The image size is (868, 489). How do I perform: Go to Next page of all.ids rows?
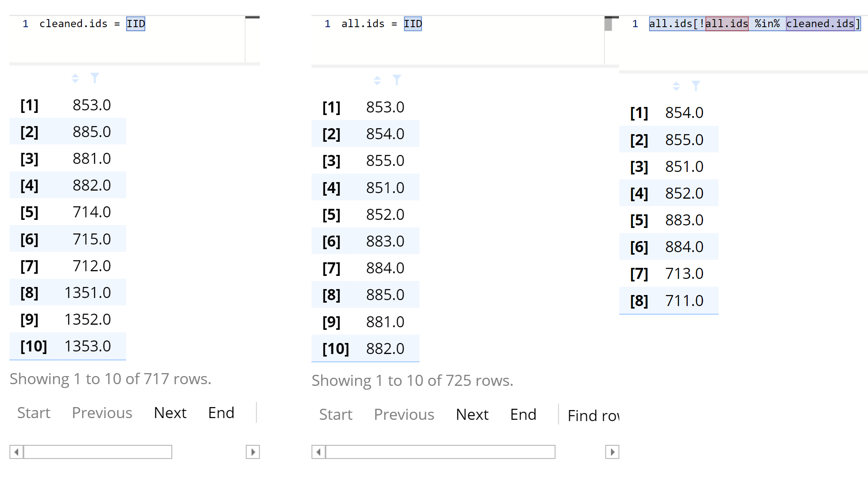(472, 414)
